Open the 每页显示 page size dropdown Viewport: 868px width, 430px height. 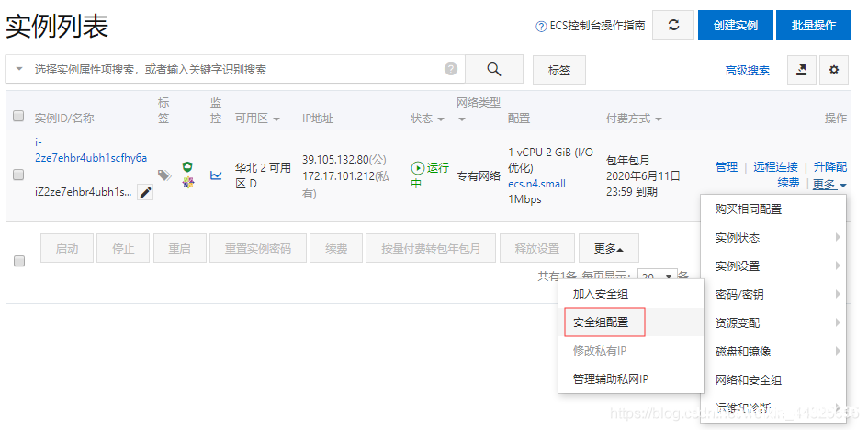point(658,276)
